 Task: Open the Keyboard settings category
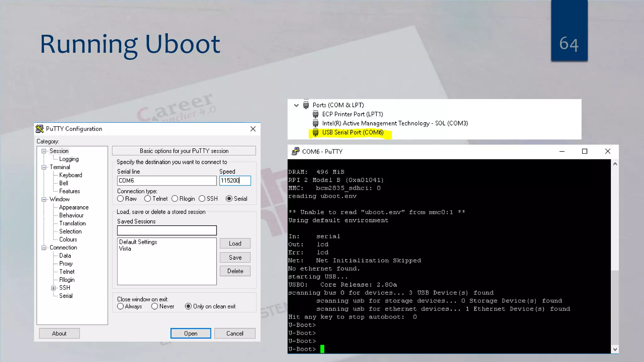pos(70,175)
